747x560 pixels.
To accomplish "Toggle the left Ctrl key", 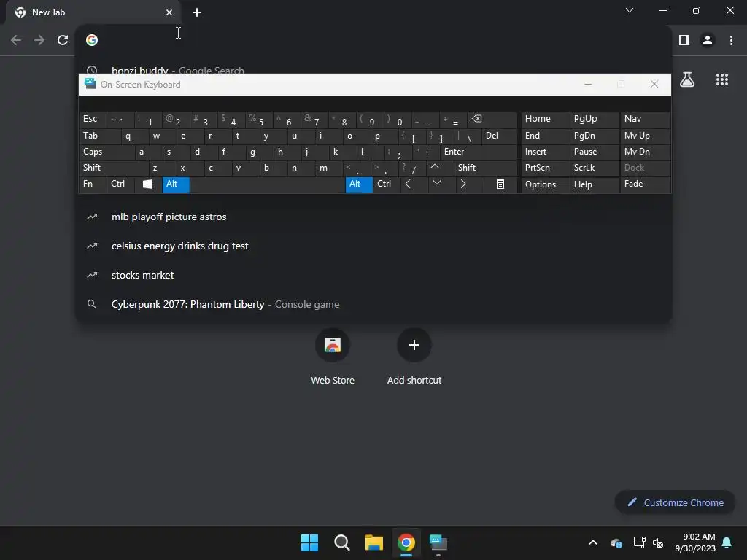I will click(x=120, y=184).
